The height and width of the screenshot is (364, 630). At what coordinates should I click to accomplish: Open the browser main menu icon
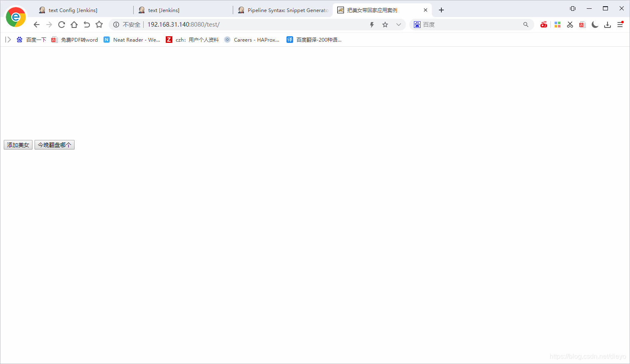pyautogui.click(x=620, y=25)
